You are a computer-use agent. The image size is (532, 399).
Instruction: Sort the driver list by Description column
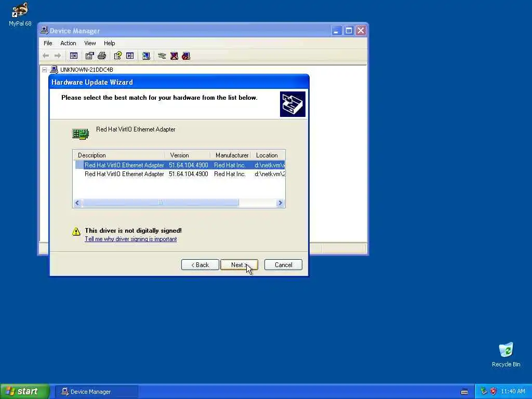coord(119,155)
